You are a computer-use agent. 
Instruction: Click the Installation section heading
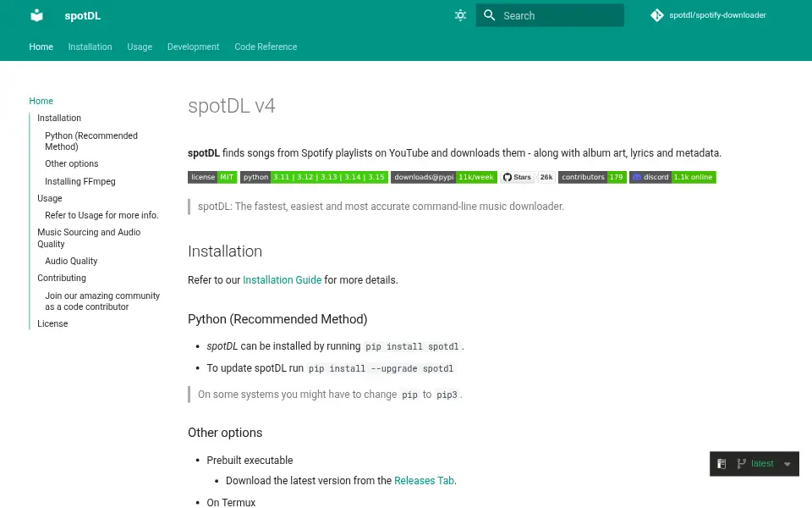tap(225, 251)
